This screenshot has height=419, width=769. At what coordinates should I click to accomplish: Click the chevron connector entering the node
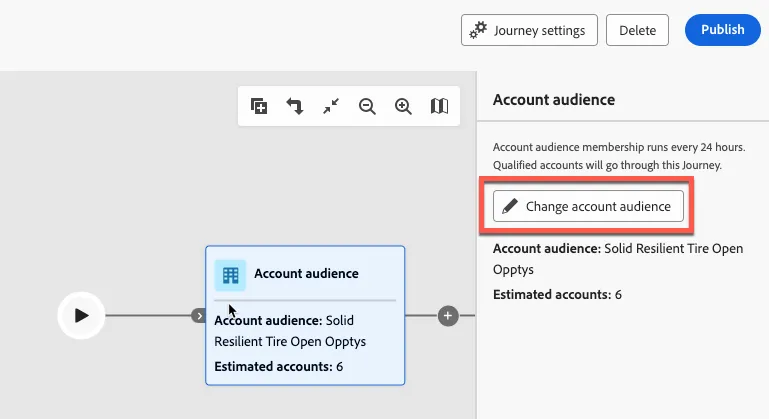pyautogui.click(x=198, y=315)
